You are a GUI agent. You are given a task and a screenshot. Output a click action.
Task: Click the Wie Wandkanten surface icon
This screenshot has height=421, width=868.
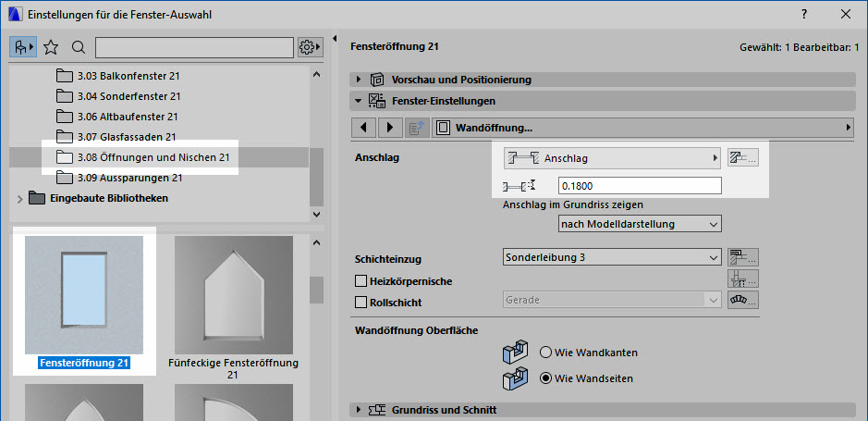(516, 352)
